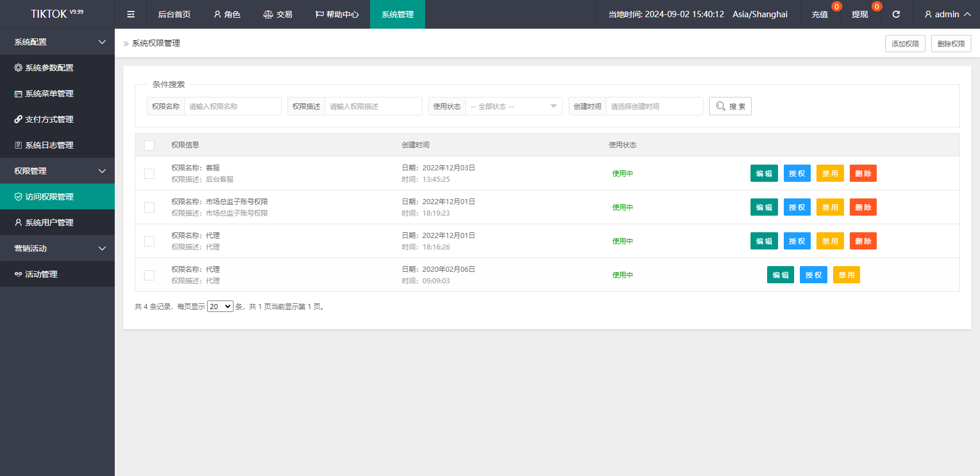980x476 pixels.
Task: Click the 添加权限 button
Action: click(x=905, y=44)
